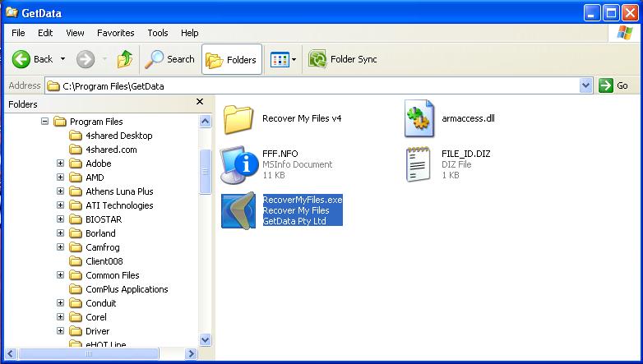The height and width of the screenshot is (364, 643).
Task: Maximize the GetData window
Action: coord(611,13)
